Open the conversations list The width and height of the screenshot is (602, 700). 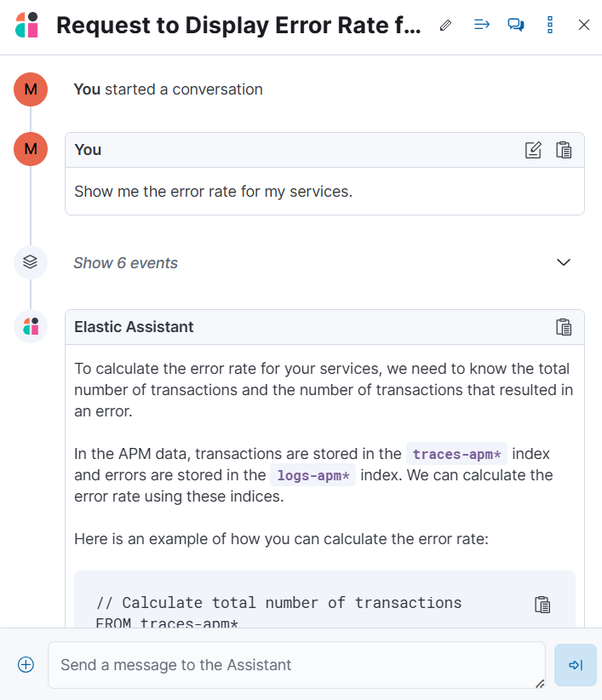coord(515,25)
